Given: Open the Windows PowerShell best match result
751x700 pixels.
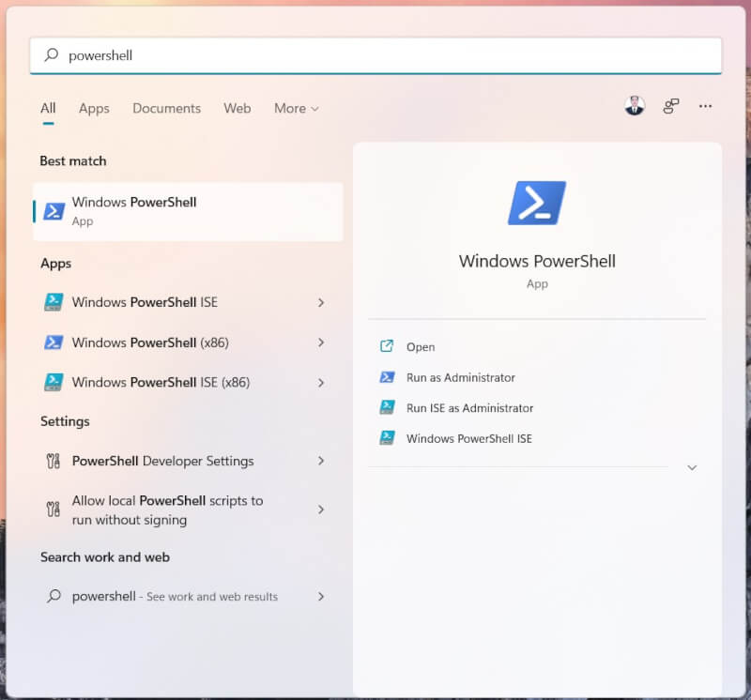Looking at the screenshot, I should point(188,212).
